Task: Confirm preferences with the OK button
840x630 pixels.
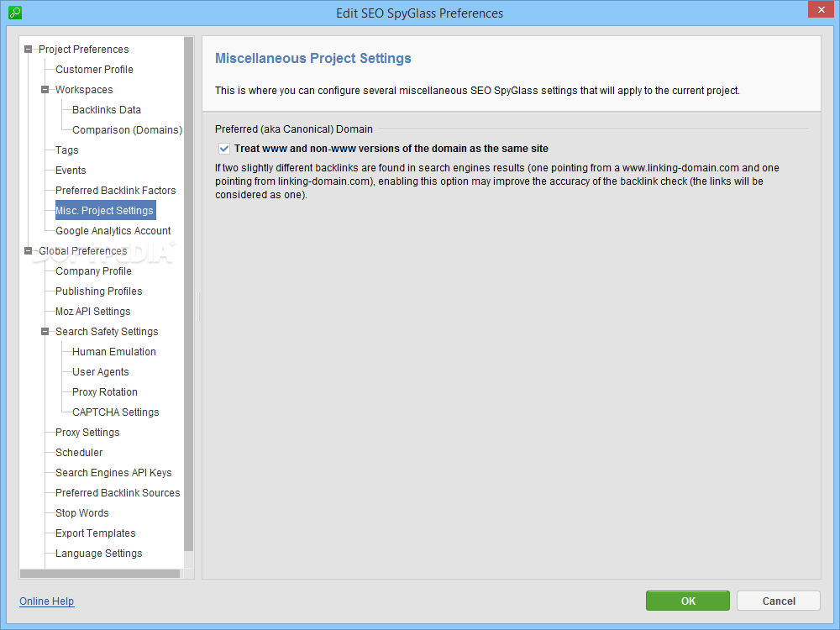Action: coord(688,601)
